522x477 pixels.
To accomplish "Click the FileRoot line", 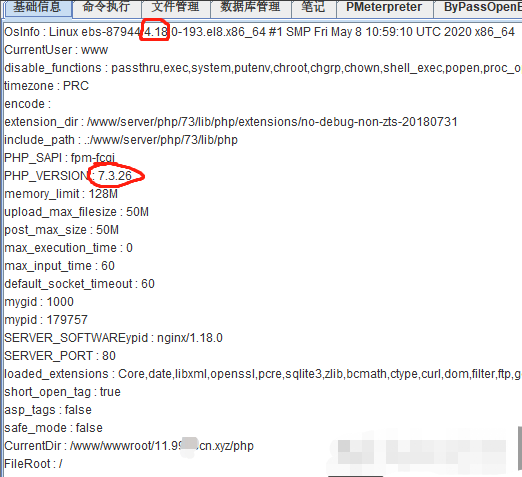I will [x=33, y=464].
